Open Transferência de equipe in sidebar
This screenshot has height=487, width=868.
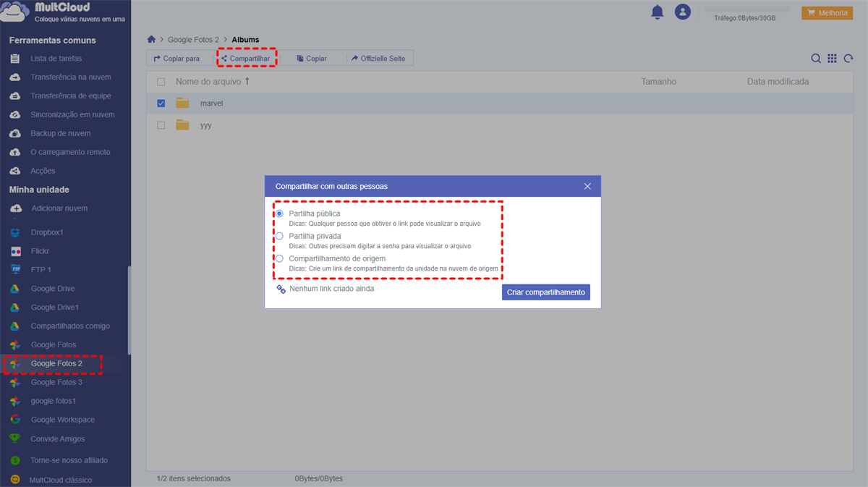point(71,96)
